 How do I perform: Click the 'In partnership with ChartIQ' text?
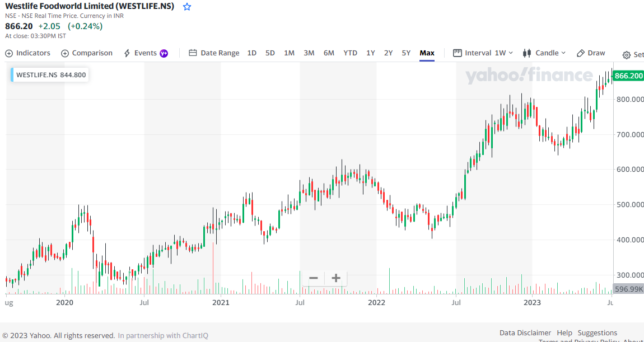click(x=163, y=335)
